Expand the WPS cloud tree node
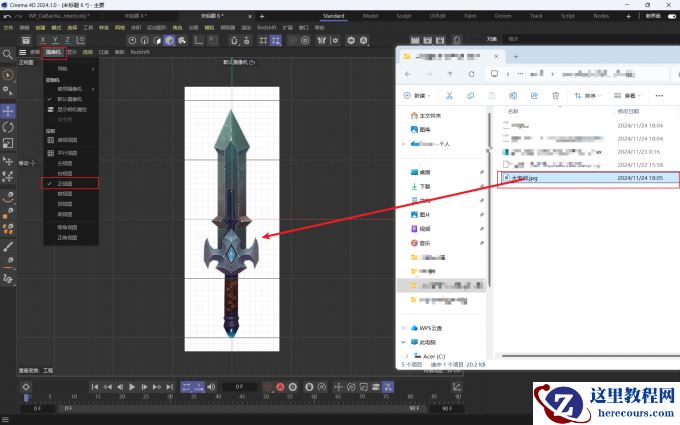Screen dimensions: 680x425 [x=403, y=328]
